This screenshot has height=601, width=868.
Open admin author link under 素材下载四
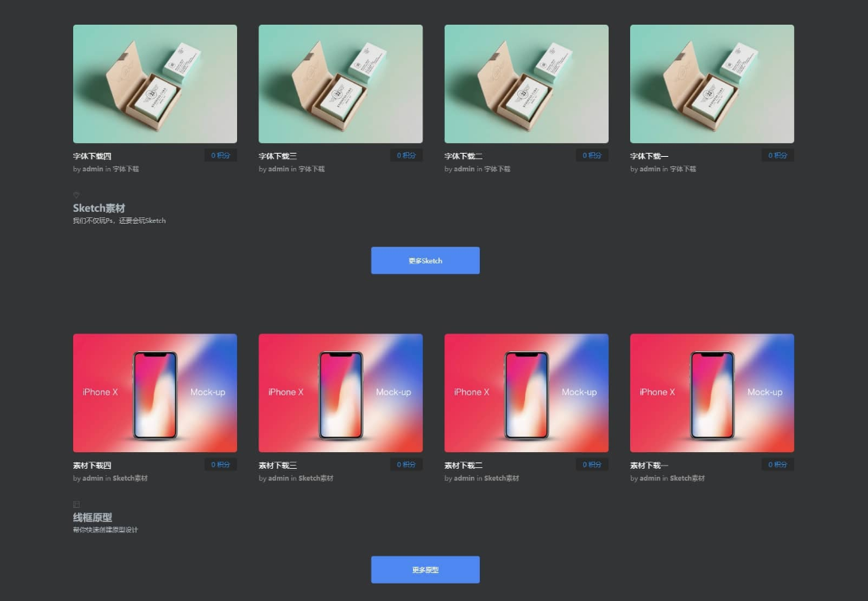92,478
